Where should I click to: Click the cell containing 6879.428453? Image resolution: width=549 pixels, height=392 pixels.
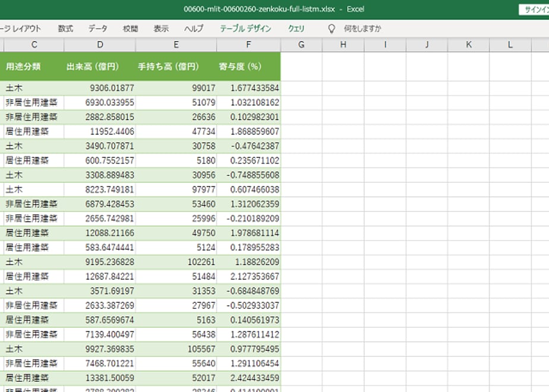click(100, 204)
